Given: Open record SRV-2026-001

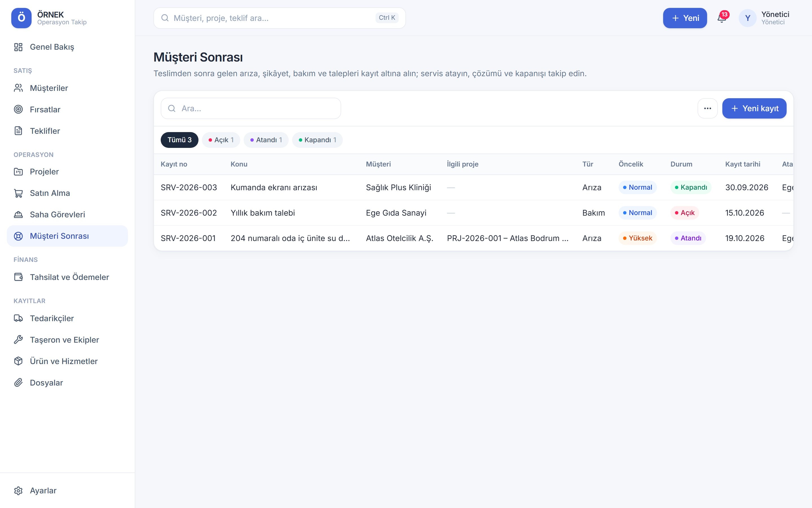Looking at the screenshot, I should point(188,238).
